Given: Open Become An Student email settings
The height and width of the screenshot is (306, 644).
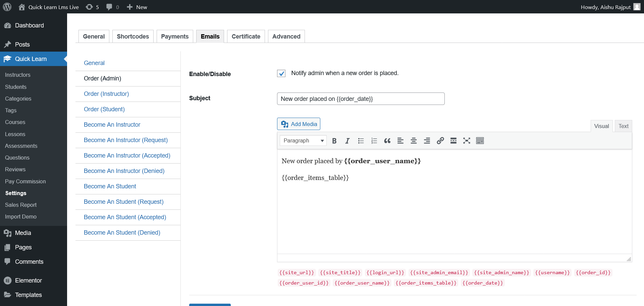Looking at the screenshot, I should pos(110,186).
